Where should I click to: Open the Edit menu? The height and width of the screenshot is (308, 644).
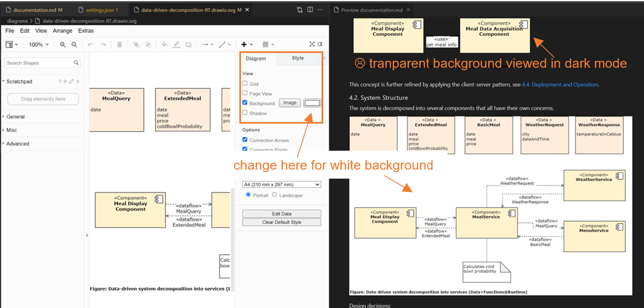coord(25,31)
